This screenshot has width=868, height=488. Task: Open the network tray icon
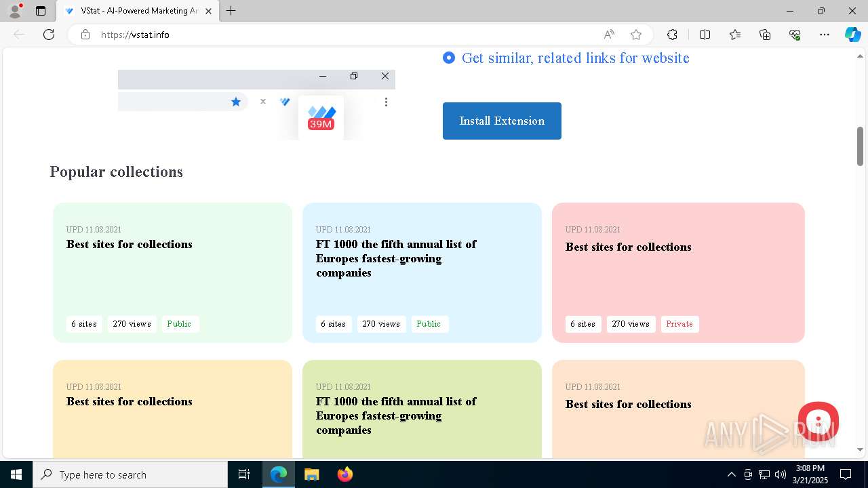click(x=764, y=474)
